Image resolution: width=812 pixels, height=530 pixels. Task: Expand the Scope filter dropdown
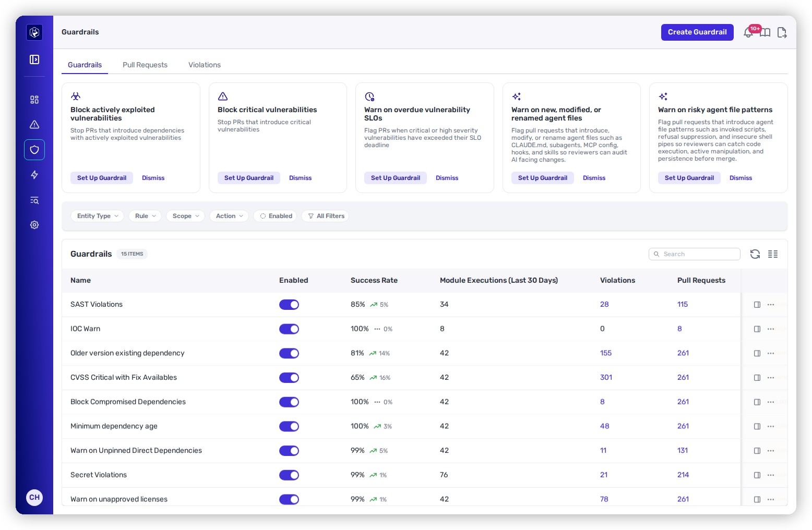click(x=186, y=216)
